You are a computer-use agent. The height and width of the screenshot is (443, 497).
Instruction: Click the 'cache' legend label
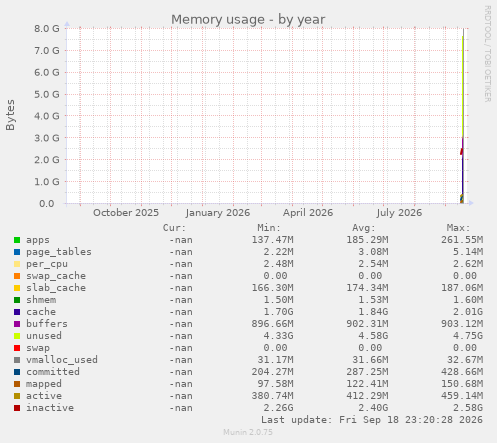(x=41, y=312)
